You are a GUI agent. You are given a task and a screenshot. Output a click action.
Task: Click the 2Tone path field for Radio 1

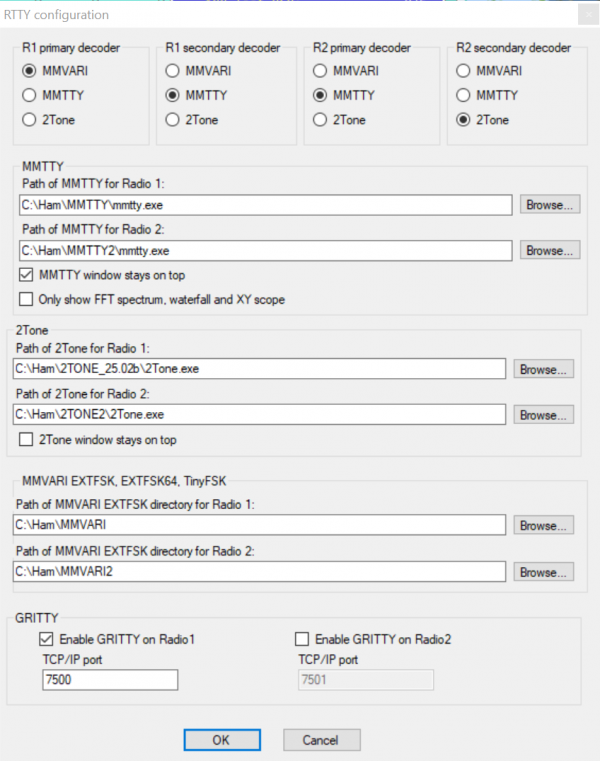[259, 369]
